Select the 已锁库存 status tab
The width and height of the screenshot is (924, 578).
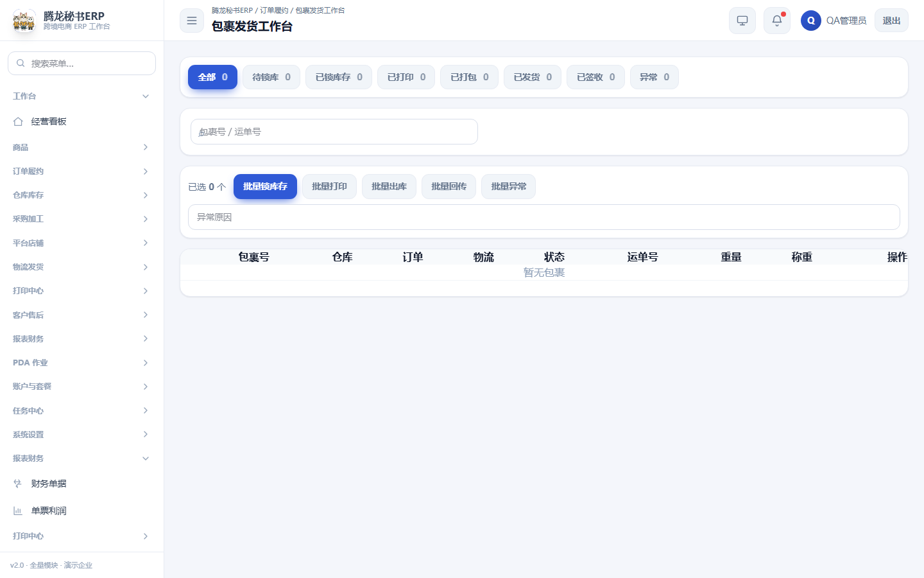click(339, 77)
